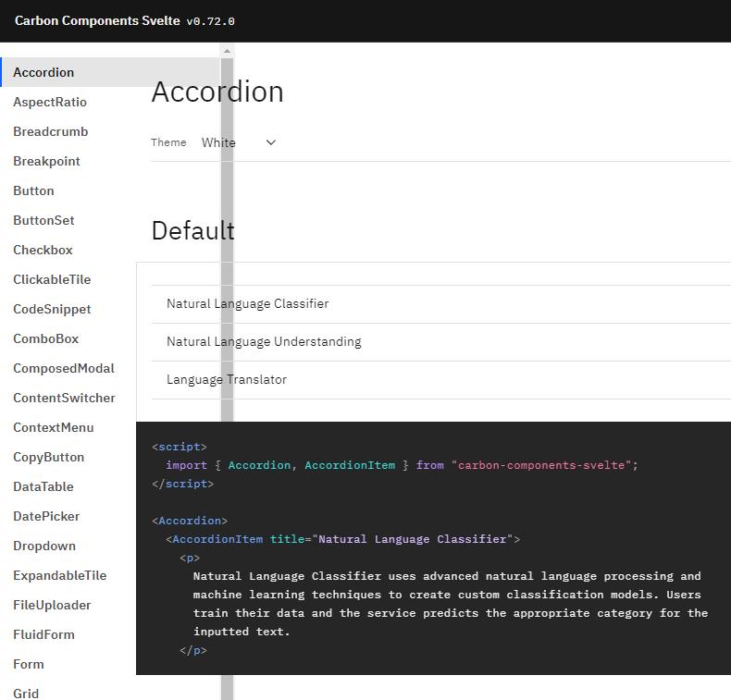Click the sidebar scrollbar up arrow
The image size is (731, 700).
(227, 51)
